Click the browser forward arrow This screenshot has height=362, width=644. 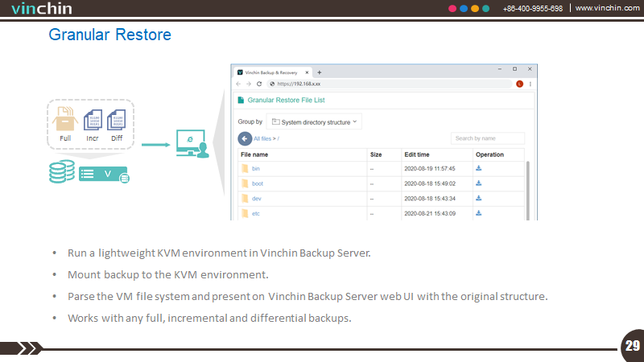[x=249, y=84]
